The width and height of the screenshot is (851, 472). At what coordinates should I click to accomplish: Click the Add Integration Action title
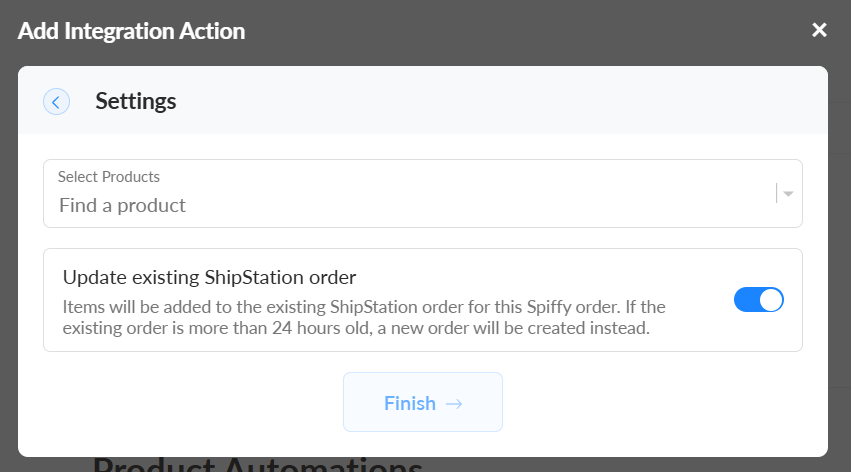[131, 30]
